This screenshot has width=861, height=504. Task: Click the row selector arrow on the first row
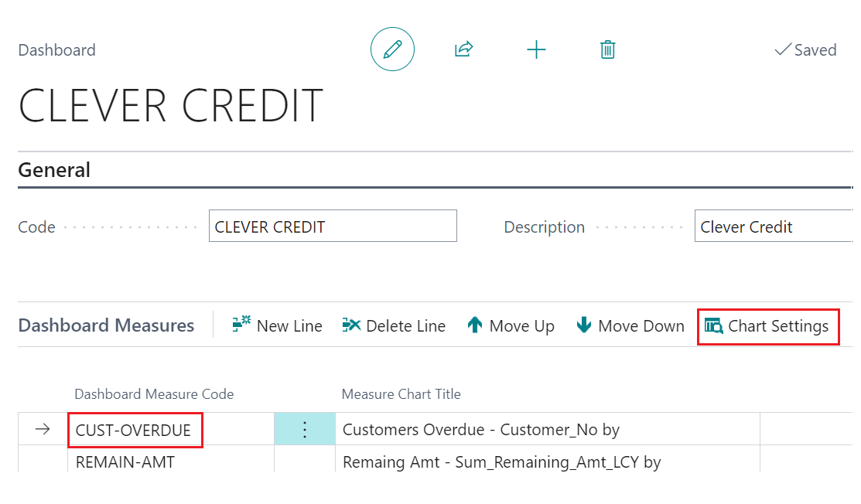pos(43,429)
